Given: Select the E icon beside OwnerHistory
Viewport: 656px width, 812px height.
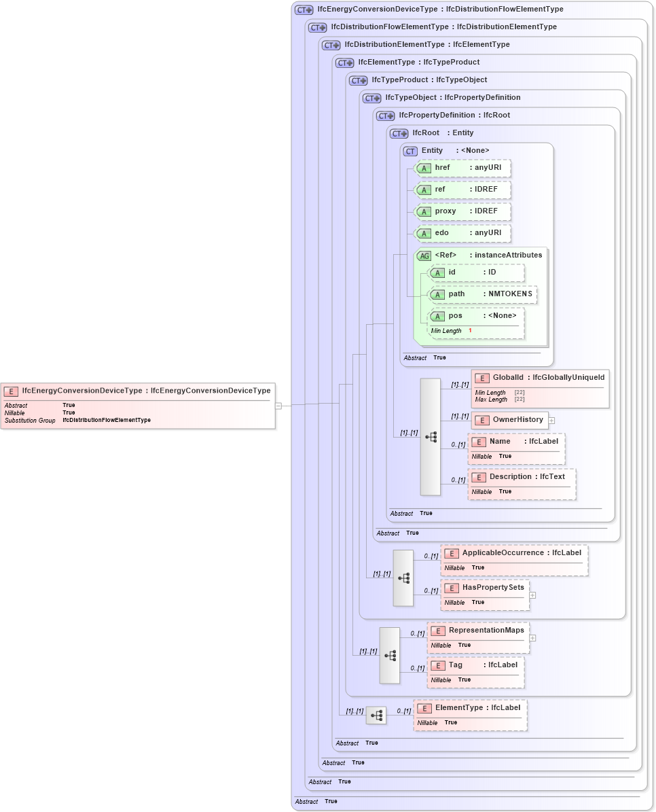Looking at the screenshot, I should [x=482, y=420].
